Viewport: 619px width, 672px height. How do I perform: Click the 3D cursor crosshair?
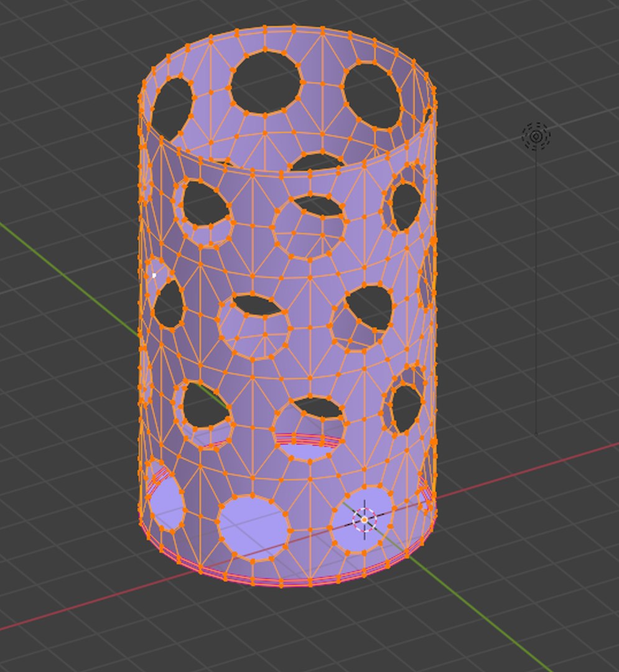[365, 520]
